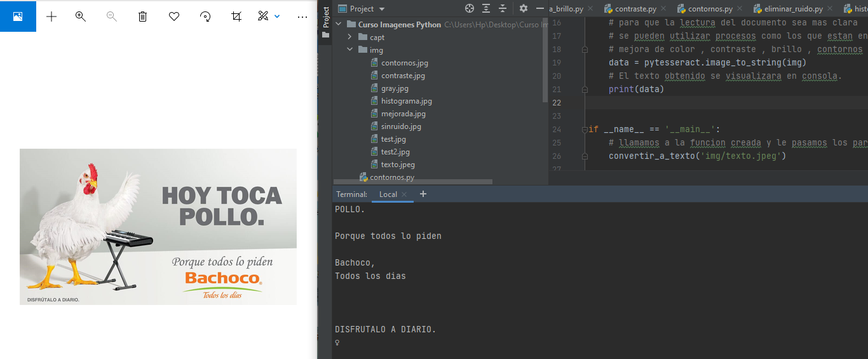
Task: Click the project tree horizontal scrollbar
Action: click(x=412, y=182)
